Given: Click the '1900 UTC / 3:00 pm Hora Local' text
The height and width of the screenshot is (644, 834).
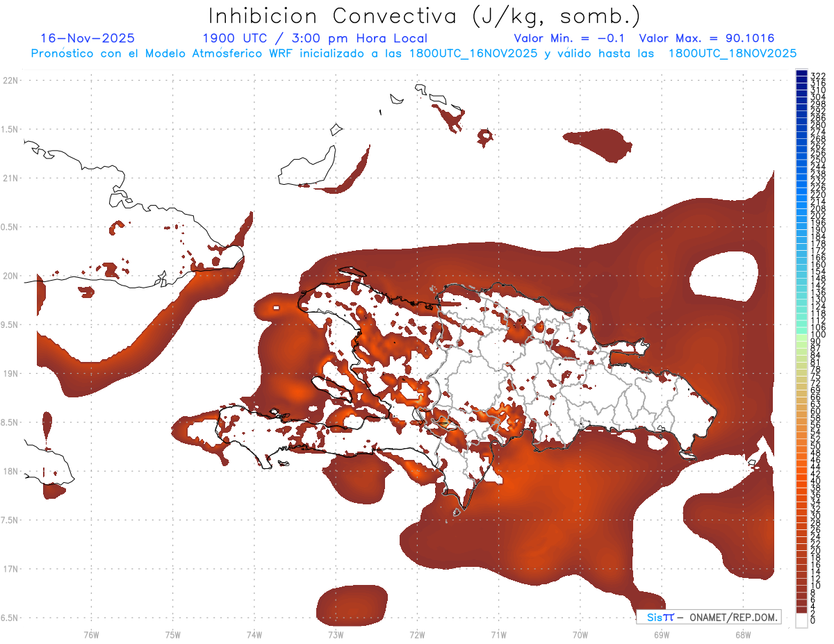Looking at the screenshot, I should (315, 39).
